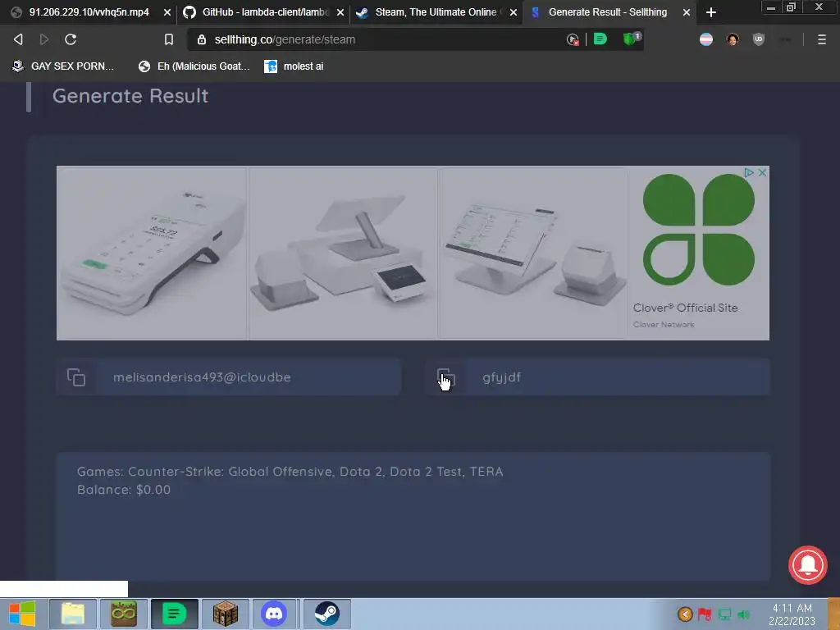The height and width of the screenshot is (630, 840).
Task: Switch to the 91.206.229.10/vvhq5n.mp4 tab
Action: pyautogui.click(x=89, y=11)
